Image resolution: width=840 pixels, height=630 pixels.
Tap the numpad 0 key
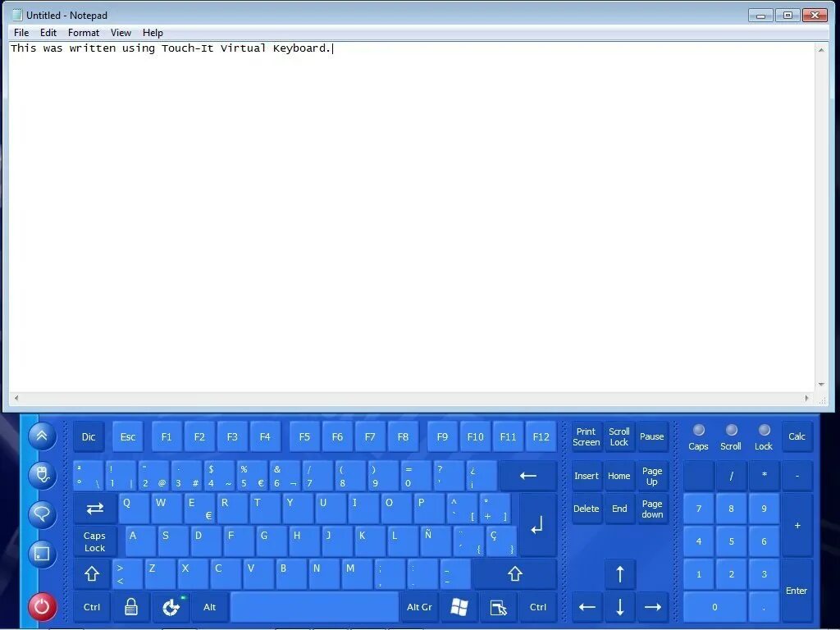point(714,607)
